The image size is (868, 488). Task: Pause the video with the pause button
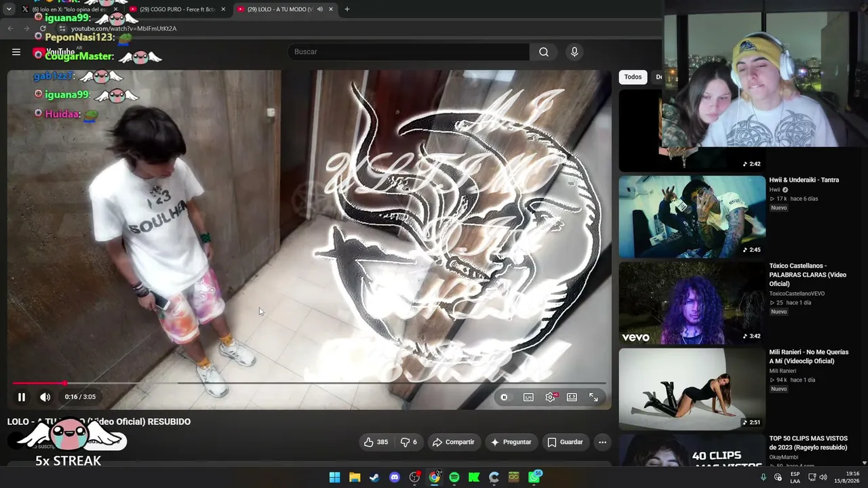click(x=21, y=397)
